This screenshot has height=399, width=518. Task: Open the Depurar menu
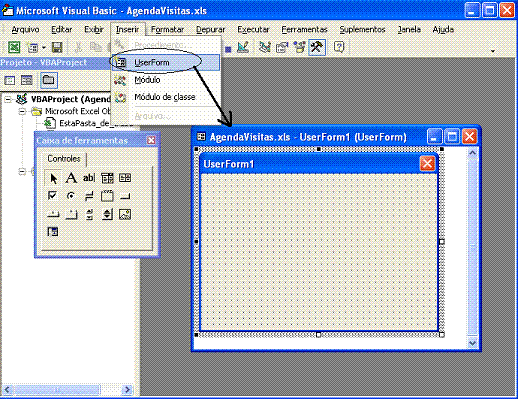pos(210,30)
